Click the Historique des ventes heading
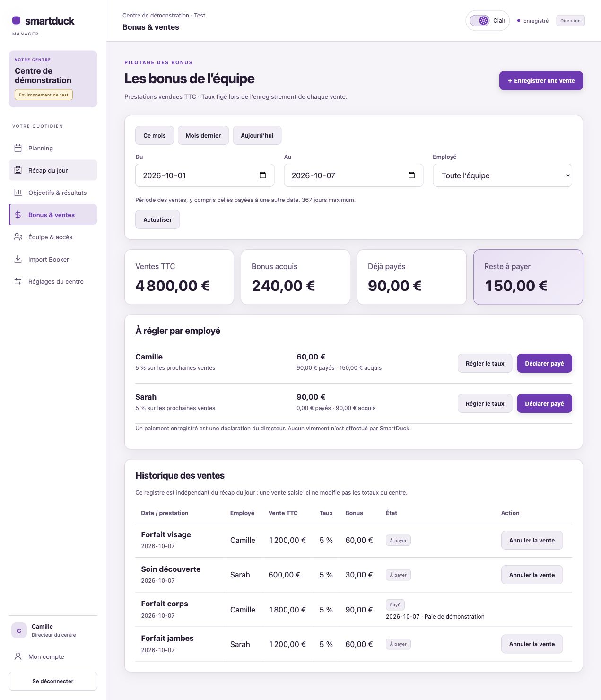This screenshot has height=700, width=601. pos(180,475)
